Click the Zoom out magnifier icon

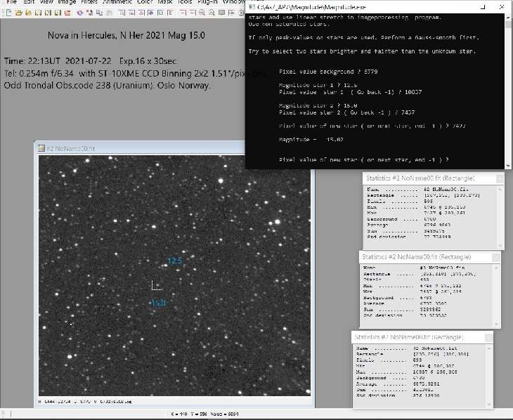[213, 13]
